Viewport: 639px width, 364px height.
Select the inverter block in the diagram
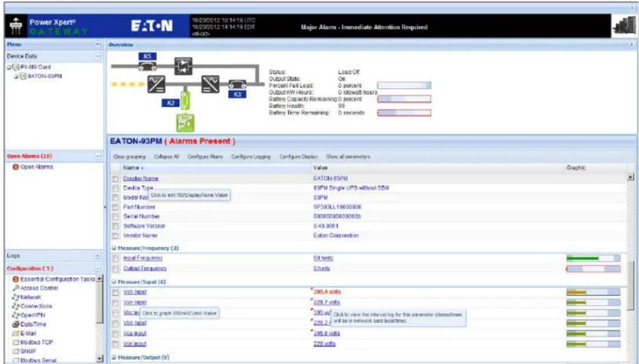tap(210, 84)
